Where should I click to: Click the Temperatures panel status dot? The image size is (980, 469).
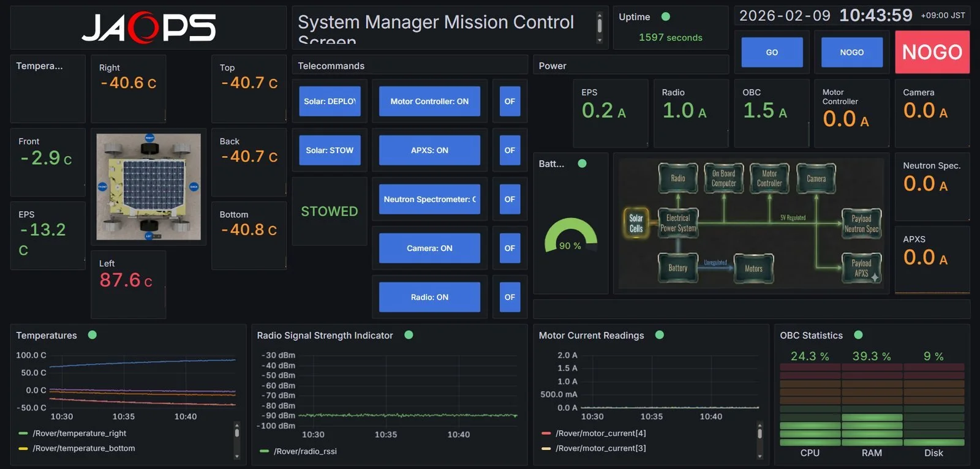[x=92, y=335]
